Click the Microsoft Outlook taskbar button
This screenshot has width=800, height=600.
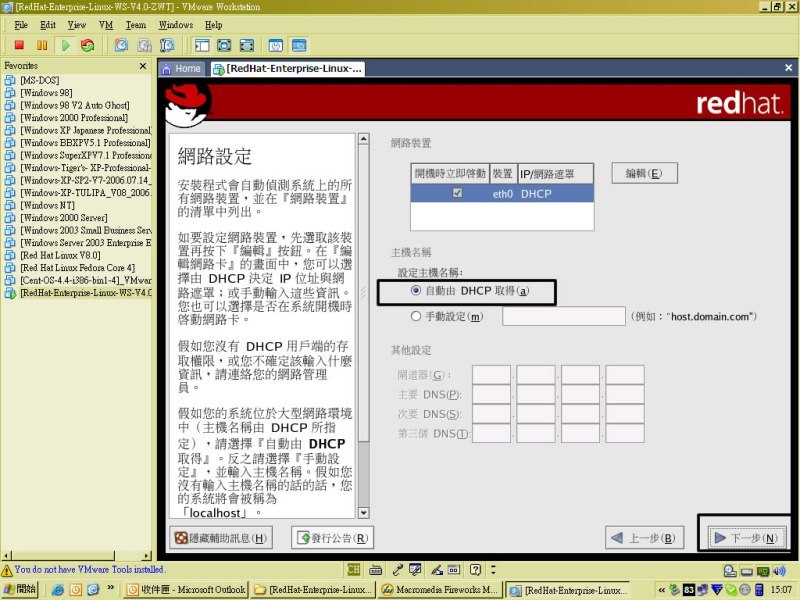186,590
